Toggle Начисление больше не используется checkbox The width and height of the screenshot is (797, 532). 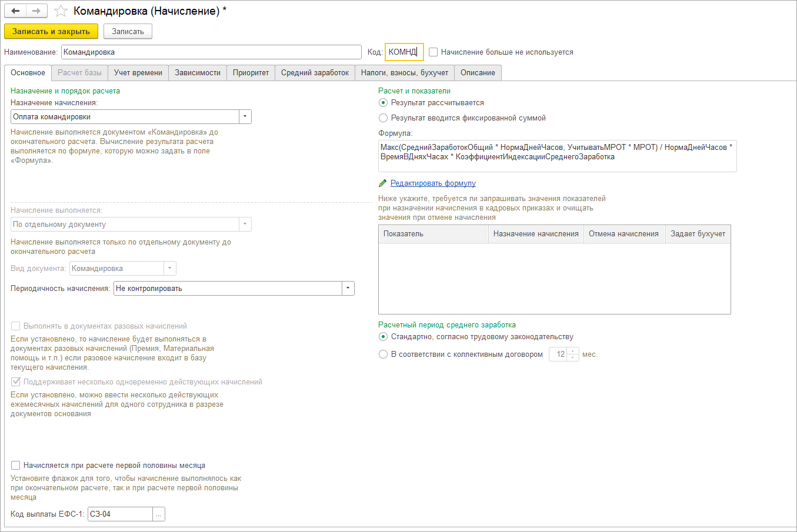coord(433,52)
